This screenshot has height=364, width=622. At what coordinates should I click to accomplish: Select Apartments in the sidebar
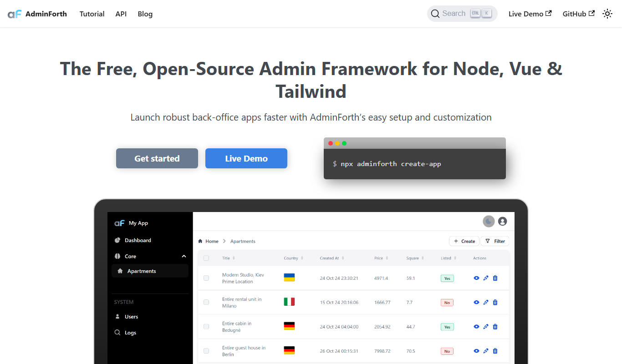tap(150, 271)
